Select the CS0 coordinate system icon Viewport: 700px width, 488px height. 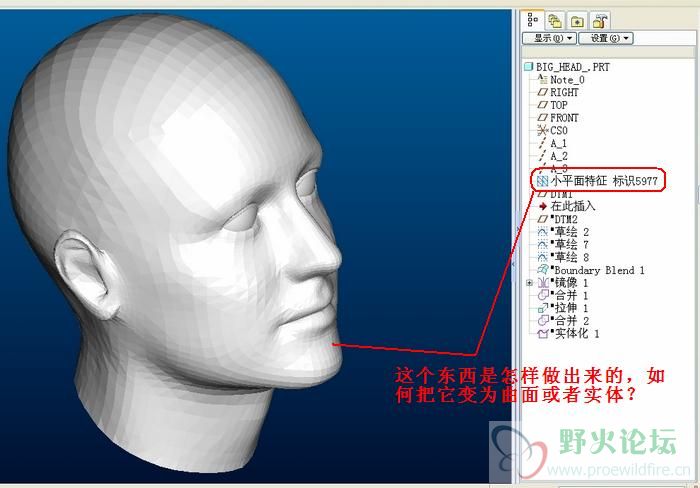tap(542, 131)
